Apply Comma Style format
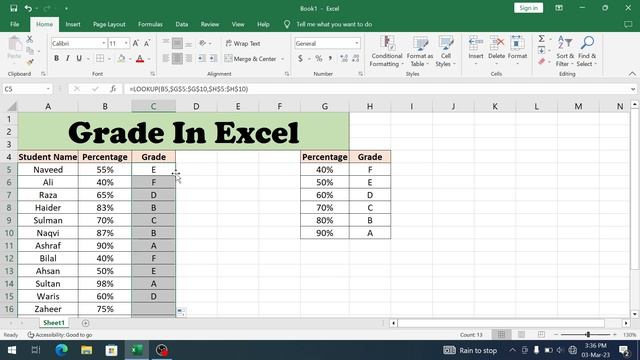The image size is (640, 360). (x=330, y=58)
